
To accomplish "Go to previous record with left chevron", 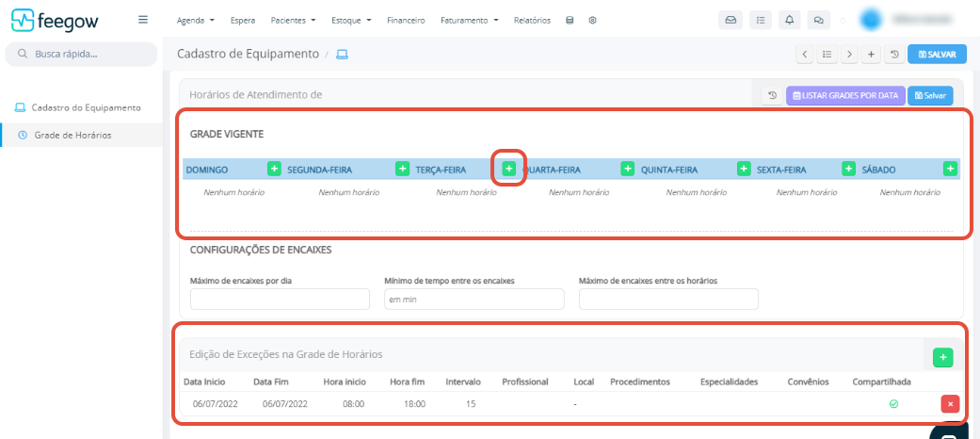I will [804, 55].
